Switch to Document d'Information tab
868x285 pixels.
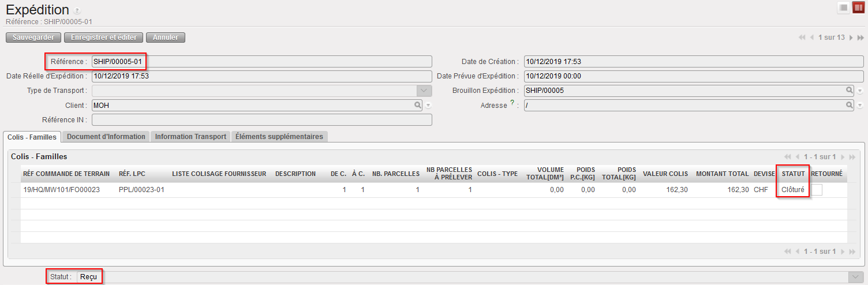[x=106, y=137]
